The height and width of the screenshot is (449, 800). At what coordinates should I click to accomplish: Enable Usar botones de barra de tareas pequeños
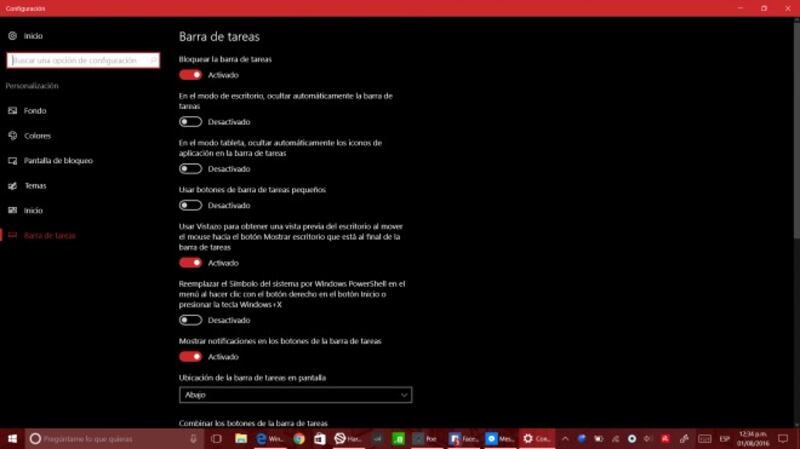pos(190,205)
